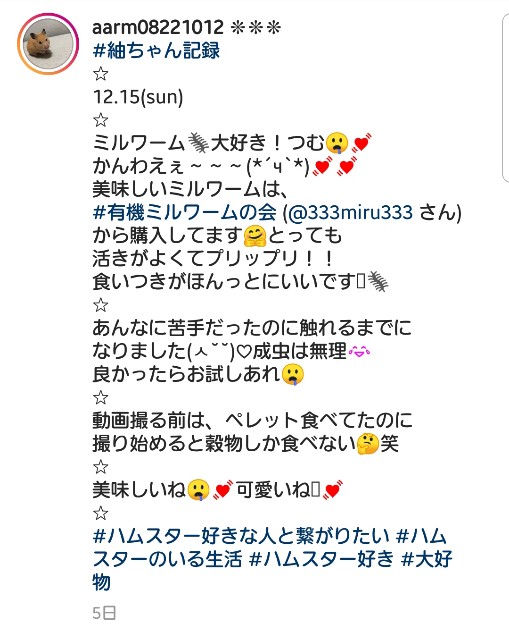509x640 pixels.
Task: Open the #有機ミルワームの会 hashtag
Action: click(185, 212)
